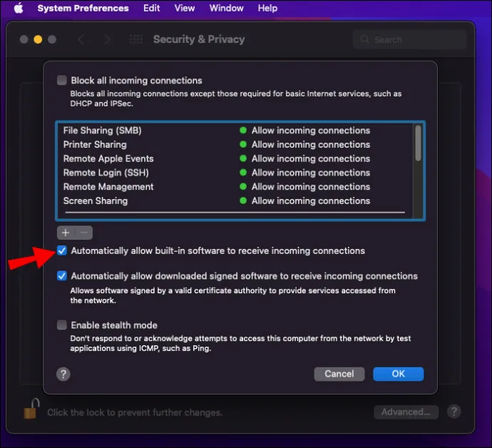Confirm firewall options with OK

398,374
